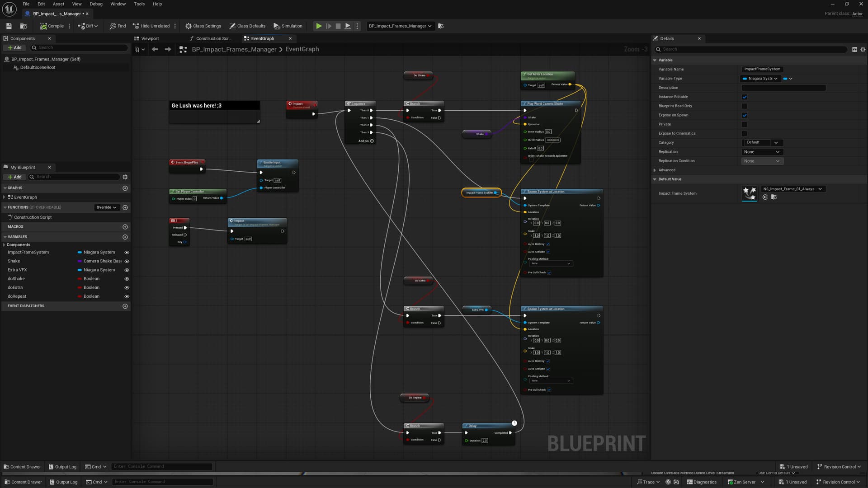Click the Find toolbar button
Image resolution: width=868 pixels, height=488 pixels.
click(118, 26)
